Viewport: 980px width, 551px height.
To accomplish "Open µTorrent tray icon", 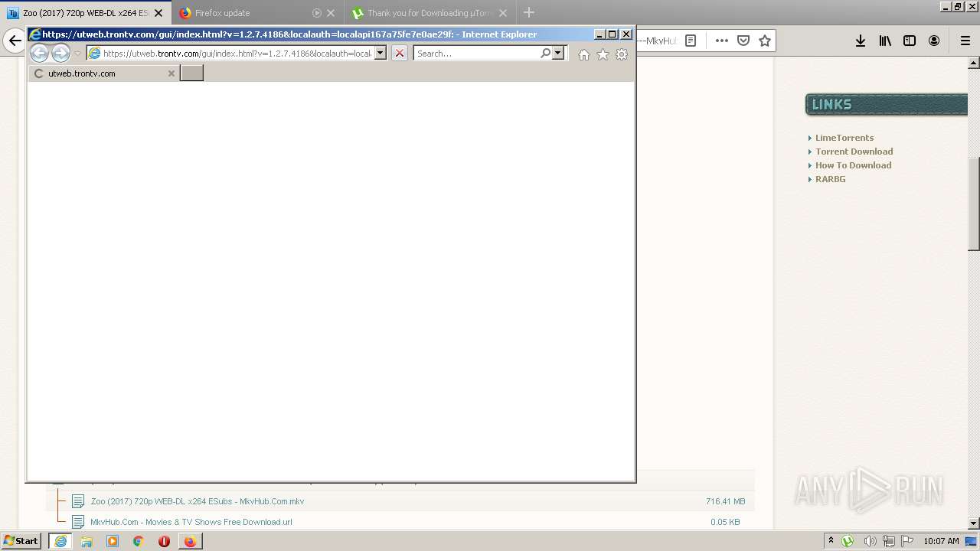I will (x=848, y=541).
